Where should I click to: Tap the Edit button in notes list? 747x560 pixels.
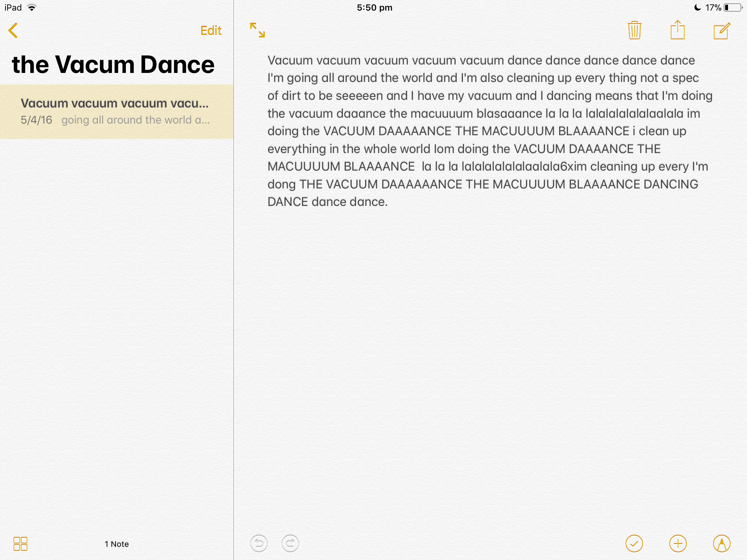(211, 31)
